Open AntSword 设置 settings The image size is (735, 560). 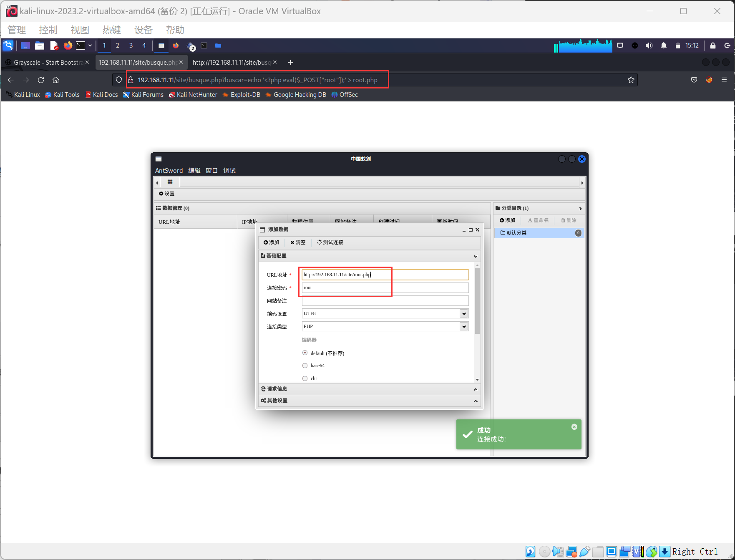(167, 194)
